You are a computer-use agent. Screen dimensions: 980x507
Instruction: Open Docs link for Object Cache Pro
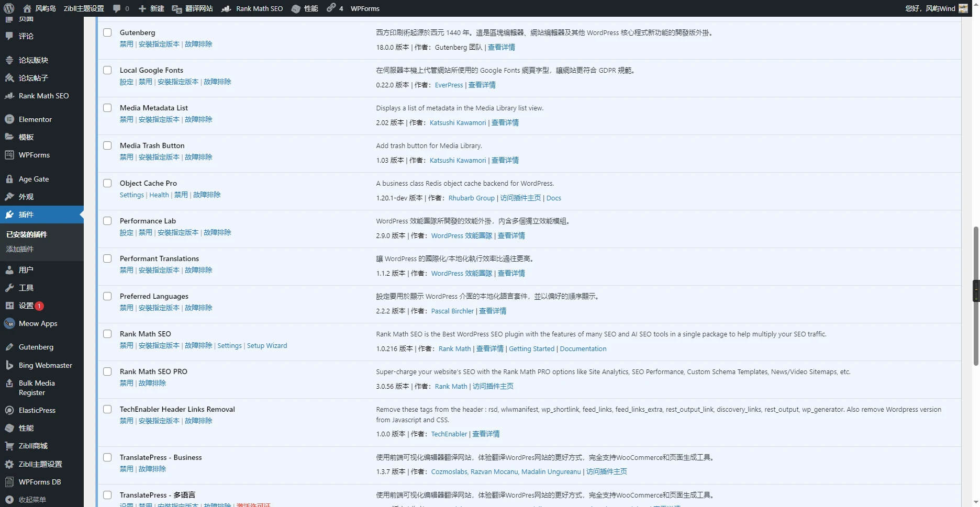tap(553, 198)
